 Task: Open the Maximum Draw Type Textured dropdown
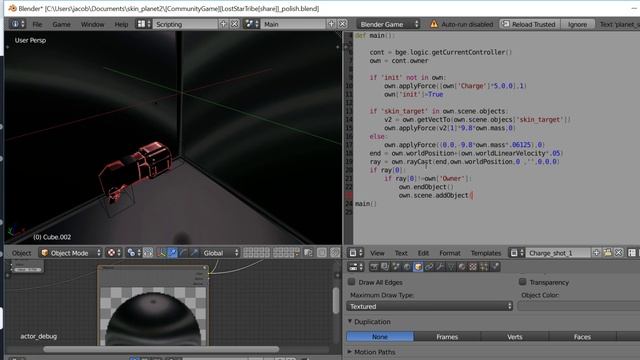pyautogui.click(x=429, y=306)
